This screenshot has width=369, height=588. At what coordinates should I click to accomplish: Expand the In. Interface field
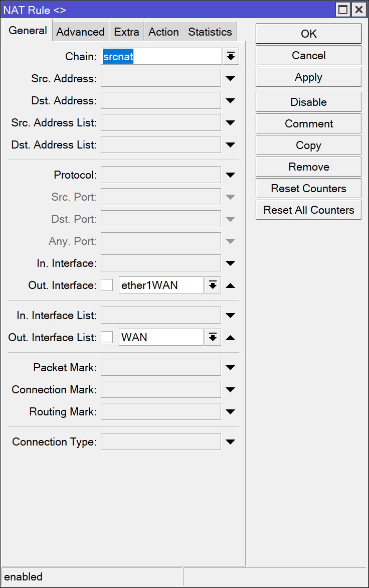(230, 263)
